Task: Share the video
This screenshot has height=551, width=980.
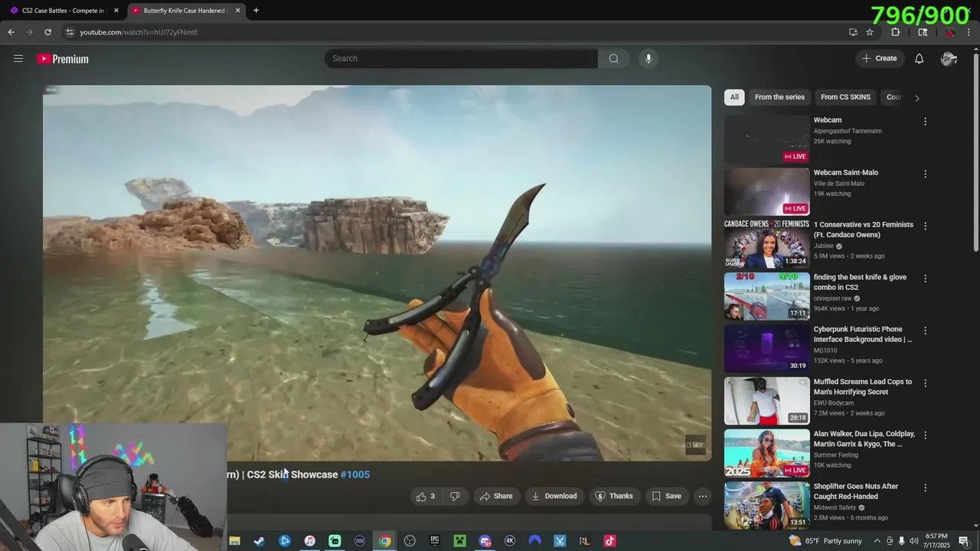Action: click(495, 496)
